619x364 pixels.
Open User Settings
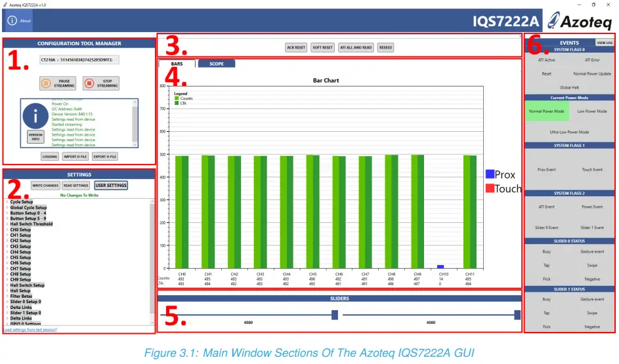pyautogui.click(x=111, y=186)
